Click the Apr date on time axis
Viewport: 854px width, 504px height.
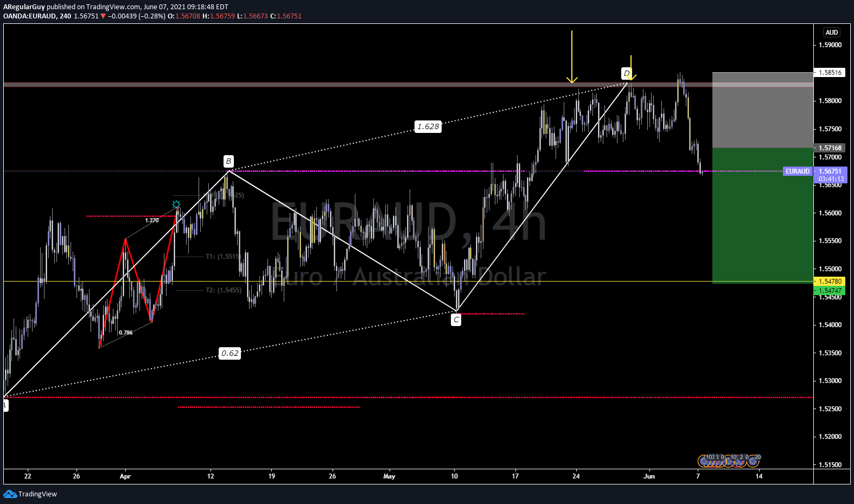click(125, 476)
